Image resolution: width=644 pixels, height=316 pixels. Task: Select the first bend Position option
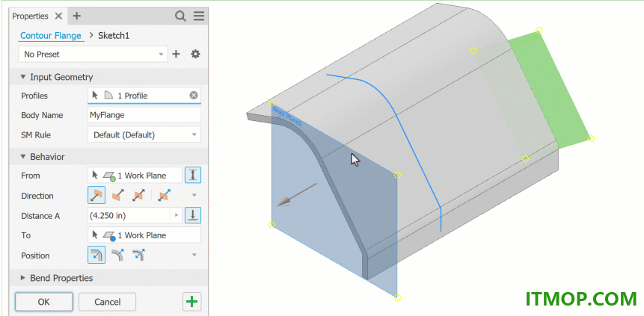(96, 255)
